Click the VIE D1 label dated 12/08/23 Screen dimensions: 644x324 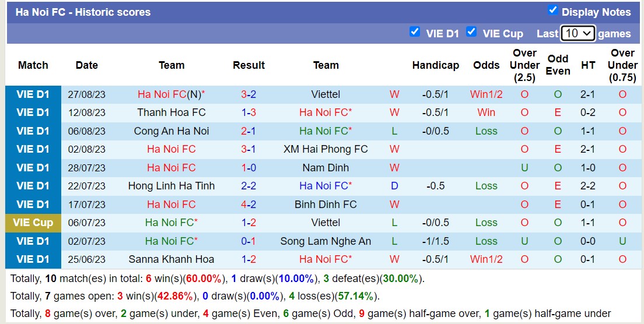coord(33,112)
